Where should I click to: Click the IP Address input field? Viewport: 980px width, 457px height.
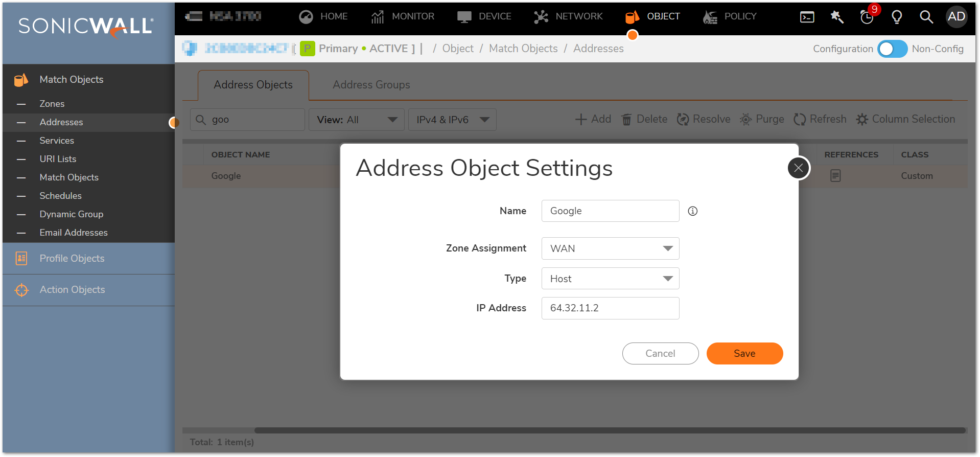tap(610, 308)
